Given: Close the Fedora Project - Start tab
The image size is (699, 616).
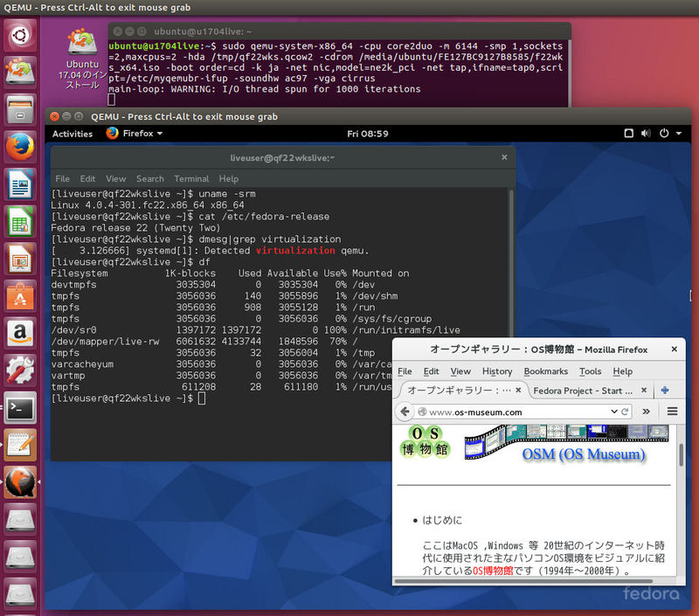Looking at the screenshot, I should [x=644, y=390].
